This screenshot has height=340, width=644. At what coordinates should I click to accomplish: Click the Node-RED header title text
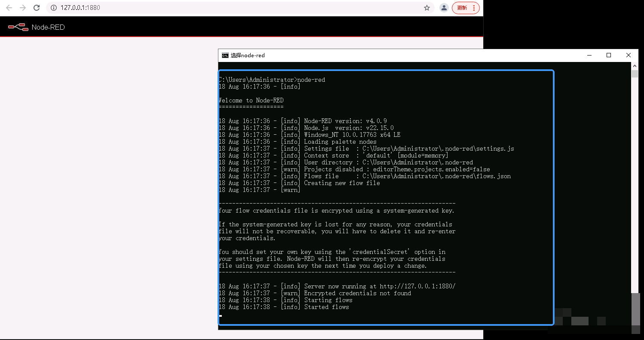pyautogui.click(x=48, y=27)
